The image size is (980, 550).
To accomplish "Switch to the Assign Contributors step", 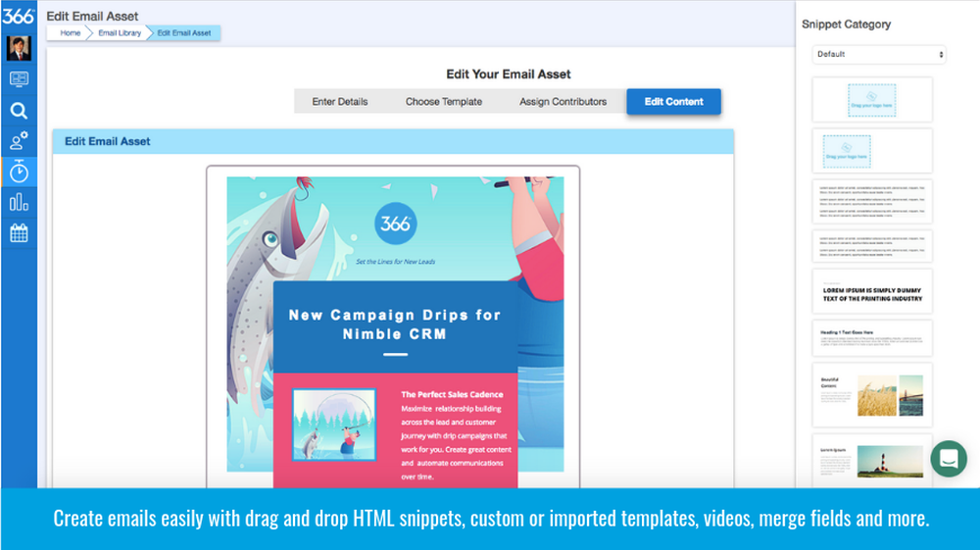I will [563, 101].
